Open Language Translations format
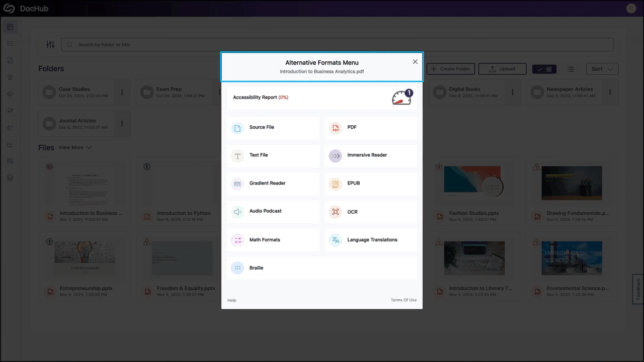The width and height of the screenshot is (644, 362). click(372, 240)
